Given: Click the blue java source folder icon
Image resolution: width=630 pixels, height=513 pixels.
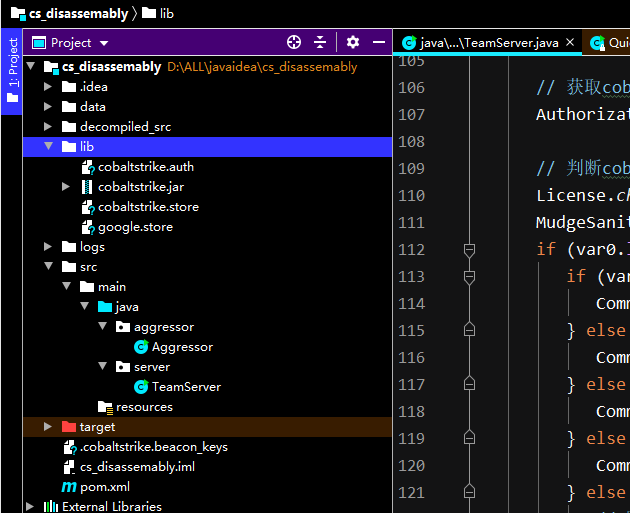Looking at the screenshot, I should [x=105, y=307].
